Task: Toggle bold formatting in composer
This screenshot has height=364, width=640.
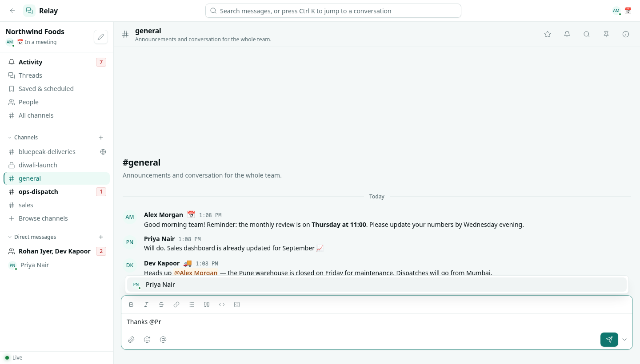Action: click(x=131, y=305)
